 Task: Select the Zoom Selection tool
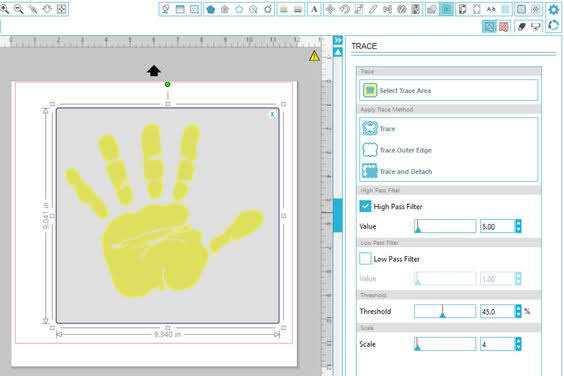pos(33,9)
